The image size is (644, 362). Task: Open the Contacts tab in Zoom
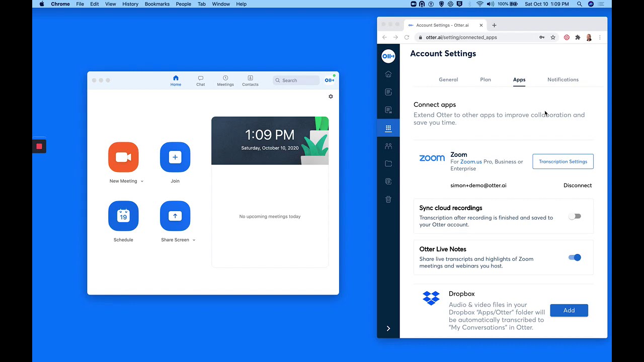(250, 81)
